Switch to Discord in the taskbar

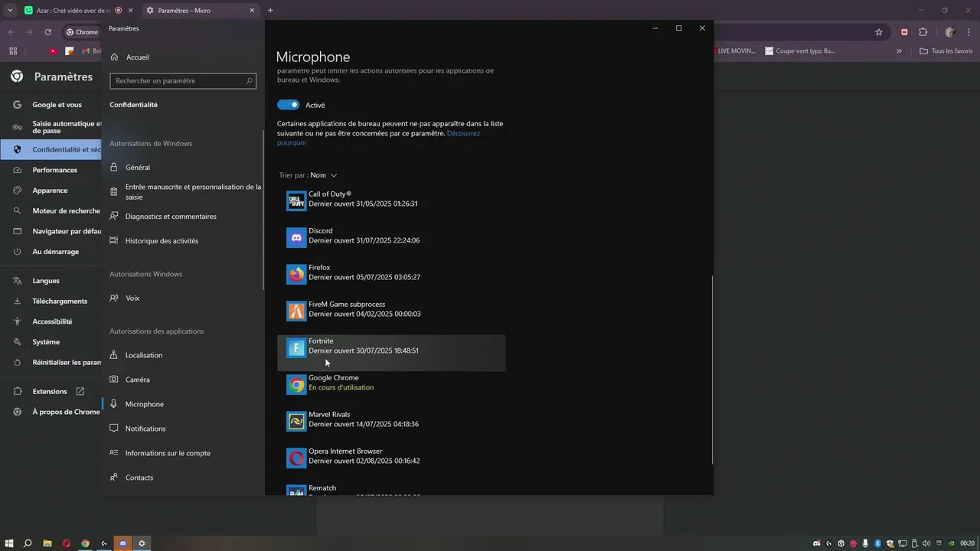122,543
